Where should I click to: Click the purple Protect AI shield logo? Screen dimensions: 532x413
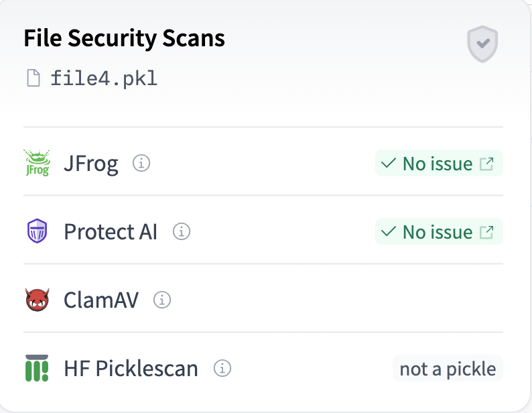pyautogui.click(x=37, y=232)
